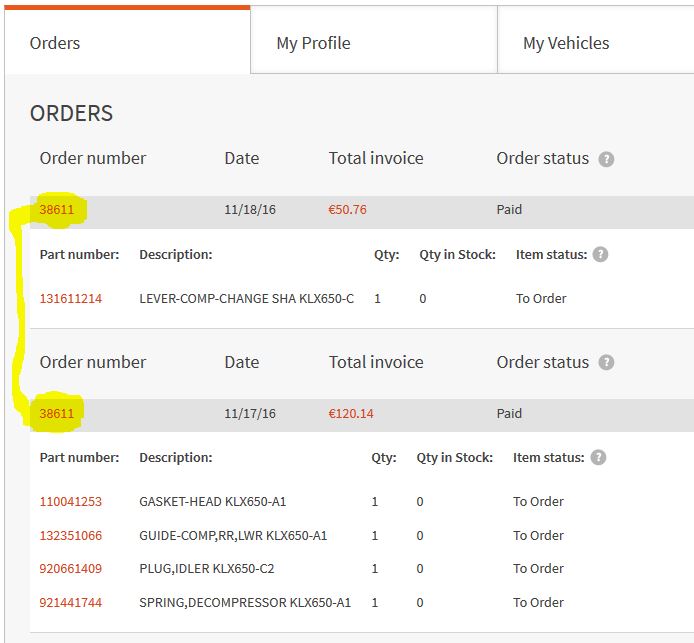The image size is (694, 643).
Task: Click part number 110041253 link
Action: (70, 502)
